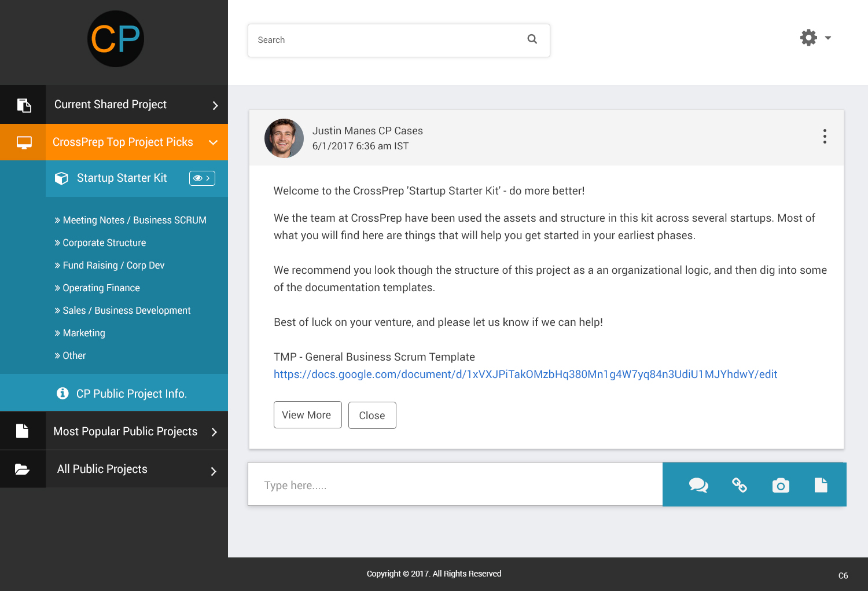Open the three-dot menu on Justin Manes post
868x591 pixels.
click(x=825, y=136)
